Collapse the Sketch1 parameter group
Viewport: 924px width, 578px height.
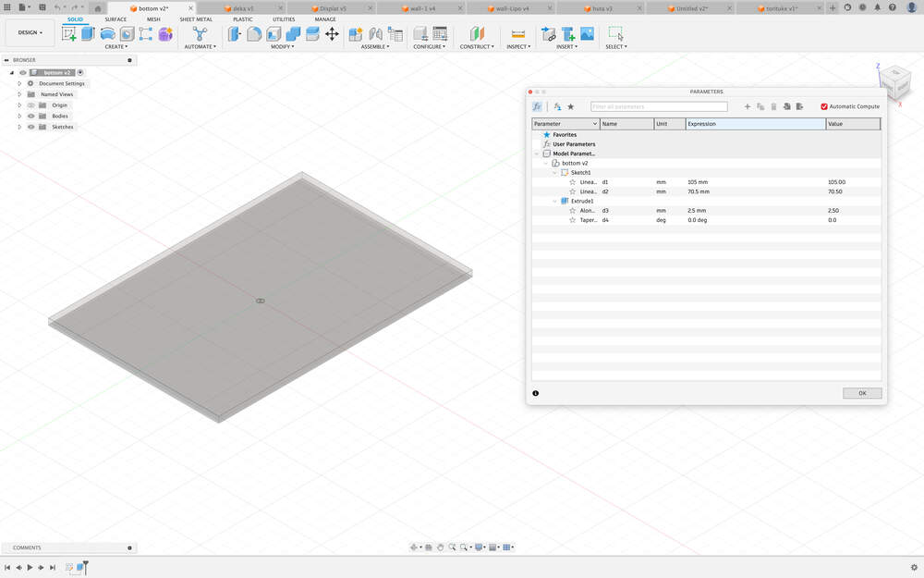pyautogui.click(x=554, y=173)
